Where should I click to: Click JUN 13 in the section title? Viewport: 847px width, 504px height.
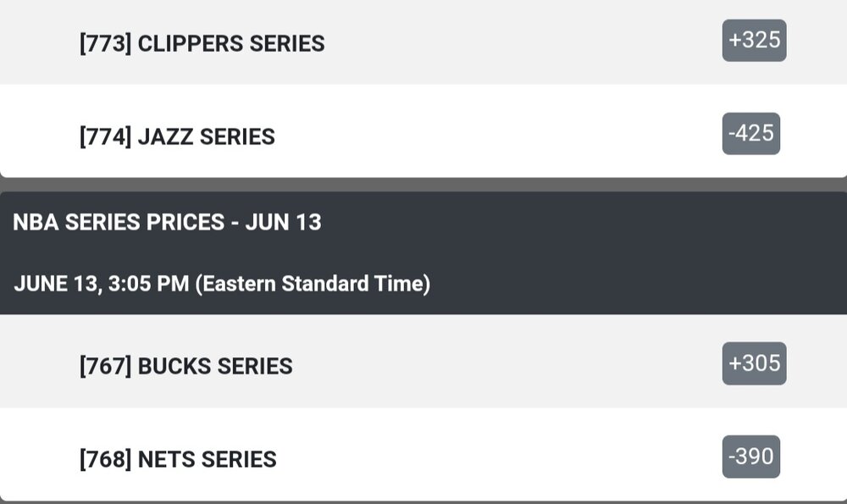tap(283, 223)
